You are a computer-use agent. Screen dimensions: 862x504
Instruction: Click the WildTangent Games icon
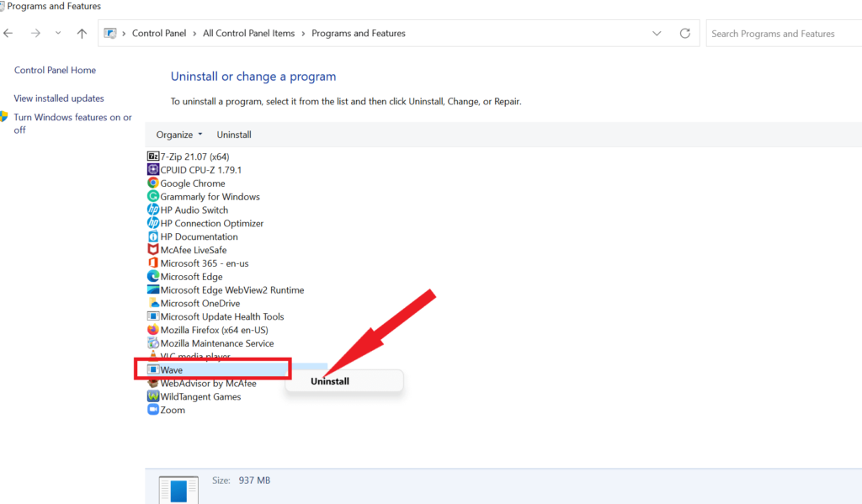click(153, 396)
